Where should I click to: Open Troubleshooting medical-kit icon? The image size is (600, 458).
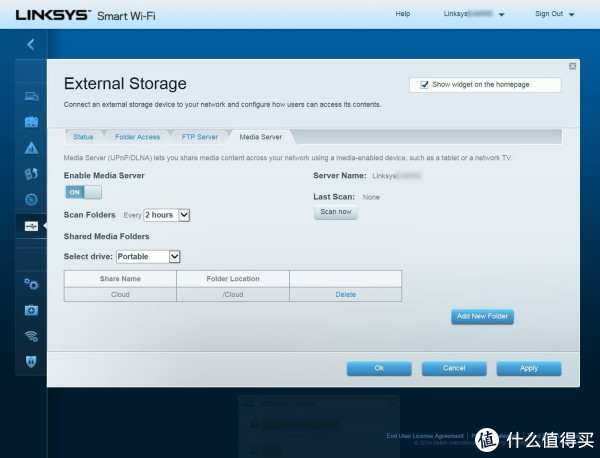point(31,310)
